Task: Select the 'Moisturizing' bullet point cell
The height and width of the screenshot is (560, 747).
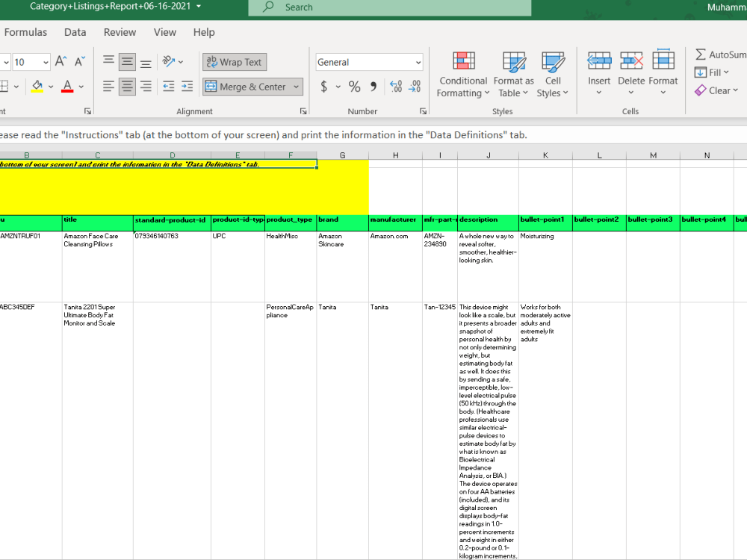Action: 545,267
